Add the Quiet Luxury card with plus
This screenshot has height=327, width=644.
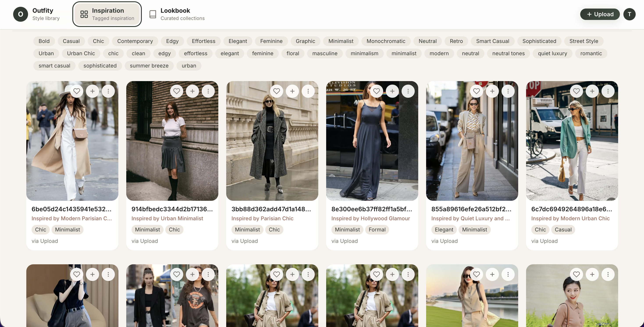tap(492, 91)
